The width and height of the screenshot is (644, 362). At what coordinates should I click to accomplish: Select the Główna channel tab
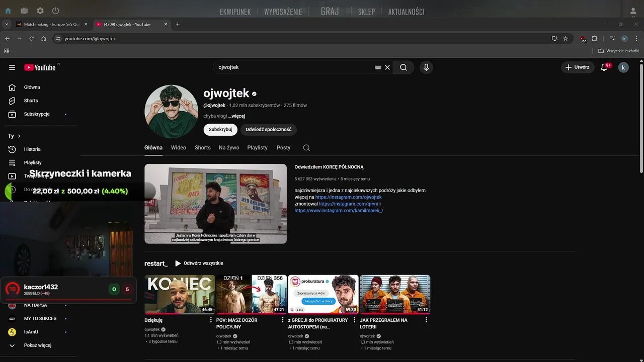point(153,148)
